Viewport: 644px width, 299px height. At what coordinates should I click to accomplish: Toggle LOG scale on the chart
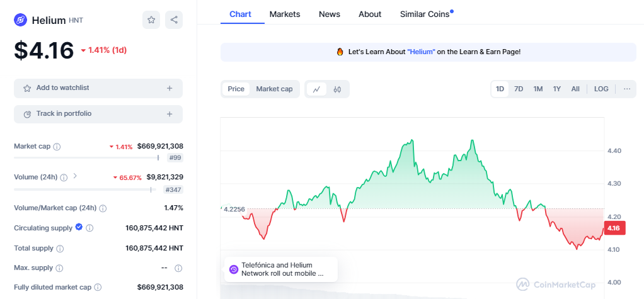601,89
